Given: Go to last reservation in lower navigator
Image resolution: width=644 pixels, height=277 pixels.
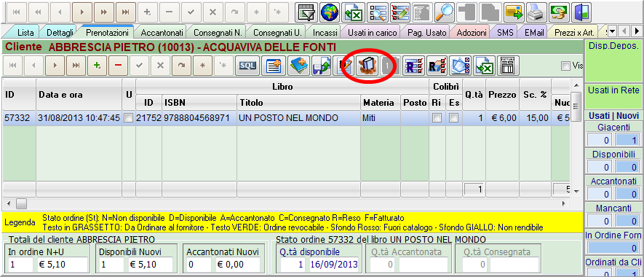Looking at the screenshot, I should pyautogui.click(x=76, y=66).
